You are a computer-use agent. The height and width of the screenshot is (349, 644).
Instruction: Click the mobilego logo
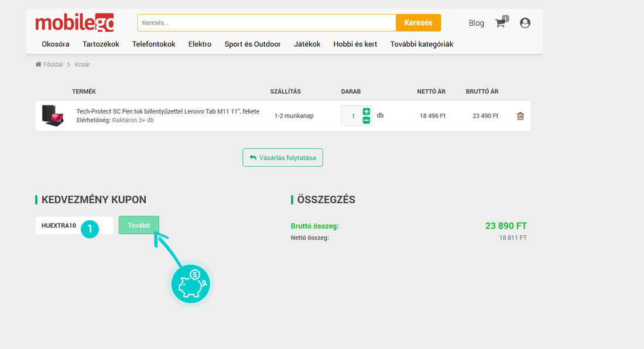(x=74, y=23)
